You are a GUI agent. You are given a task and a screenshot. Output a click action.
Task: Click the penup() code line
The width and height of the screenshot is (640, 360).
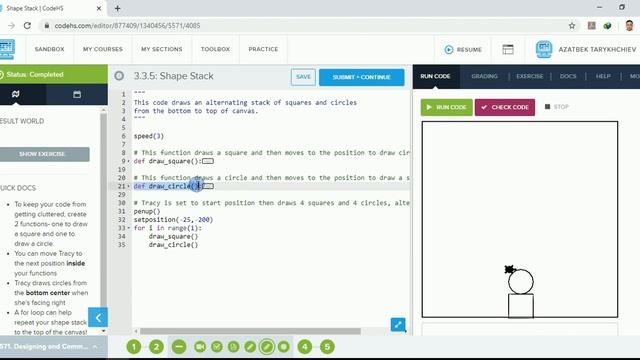(x=147, y=211)
